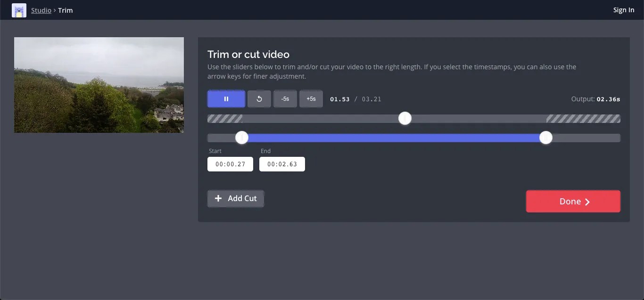Click the app logo in the top bar
Screen dimensions: 644x300
18,10
